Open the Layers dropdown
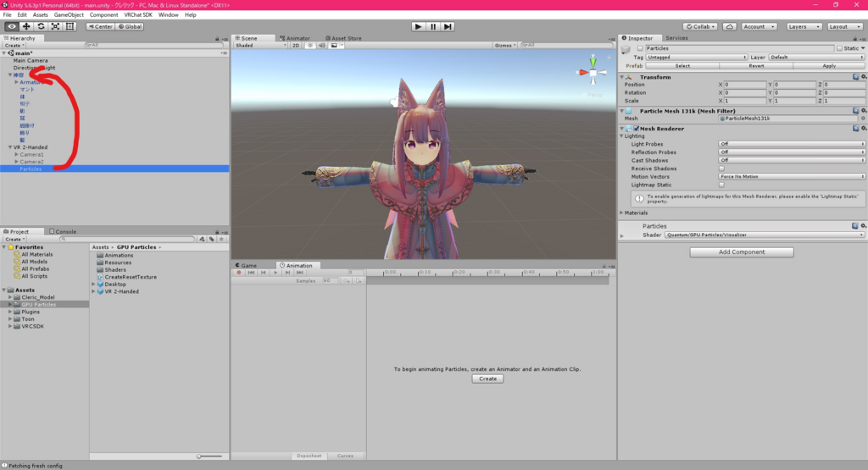 pos(804,26)
